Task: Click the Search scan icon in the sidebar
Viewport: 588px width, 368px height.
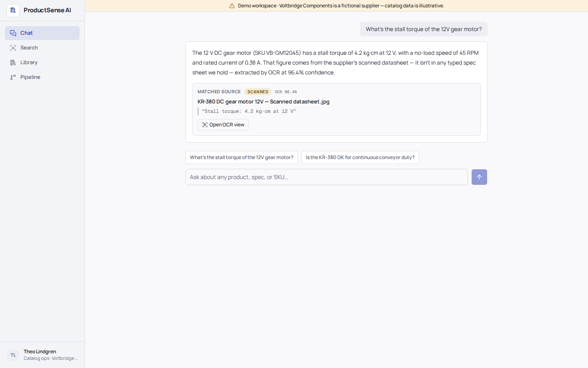Action: [13, 48]
